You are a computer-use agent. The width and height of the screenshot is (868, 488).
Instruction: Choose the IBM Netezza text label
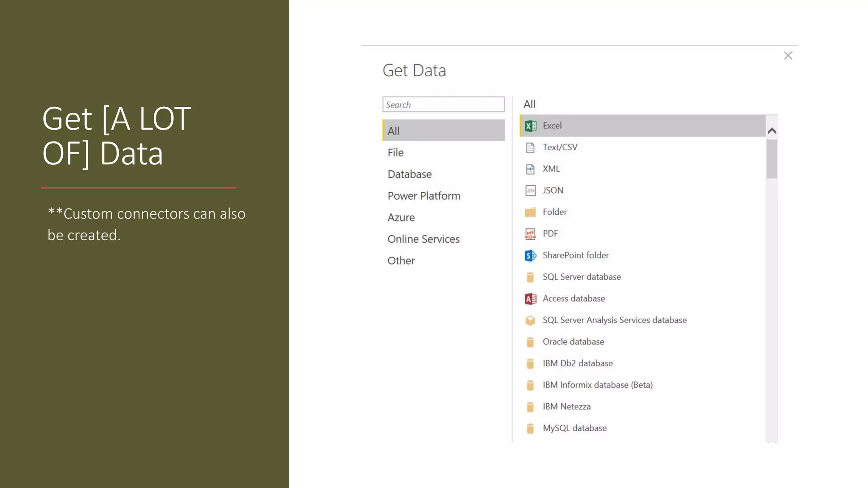[x=567, y=406]
